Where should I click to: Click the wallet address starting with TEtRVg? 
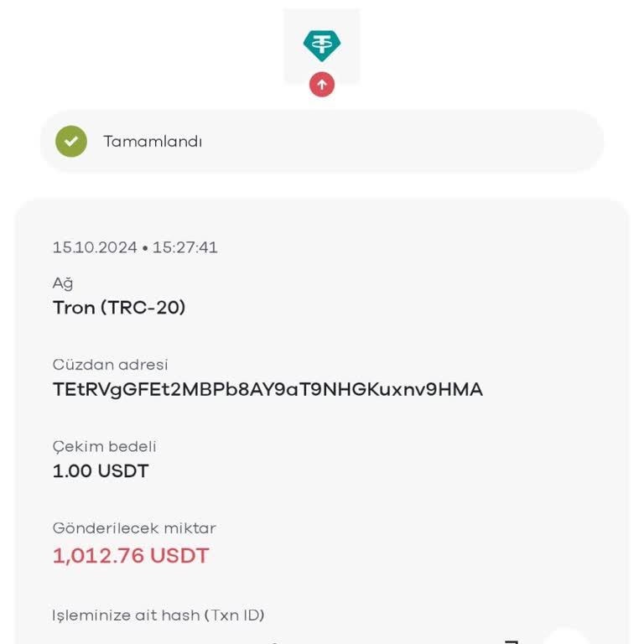(267, 389)
